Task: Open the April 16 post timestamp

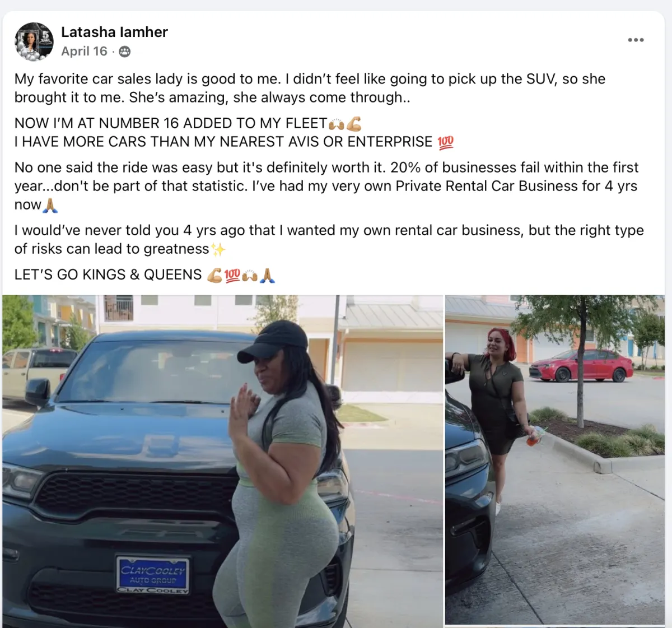Action: tap(84, 51)
